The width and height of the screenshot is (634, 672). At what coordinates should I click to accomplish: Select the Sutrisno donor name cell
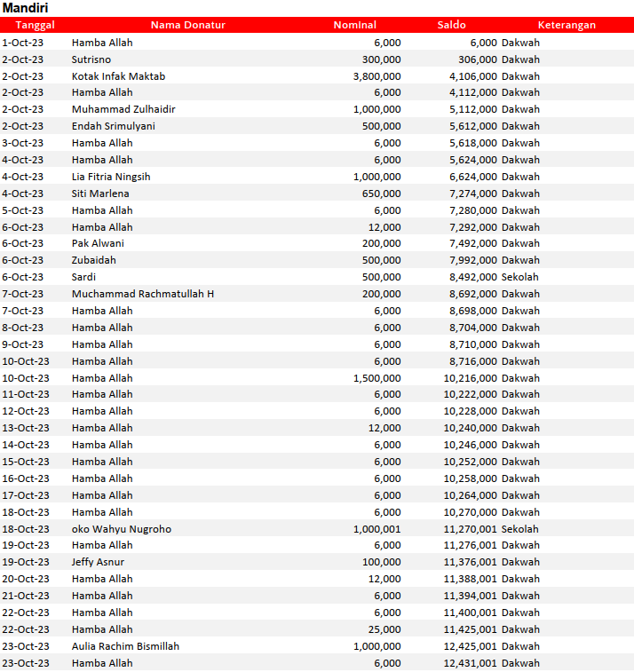point(91,59)
